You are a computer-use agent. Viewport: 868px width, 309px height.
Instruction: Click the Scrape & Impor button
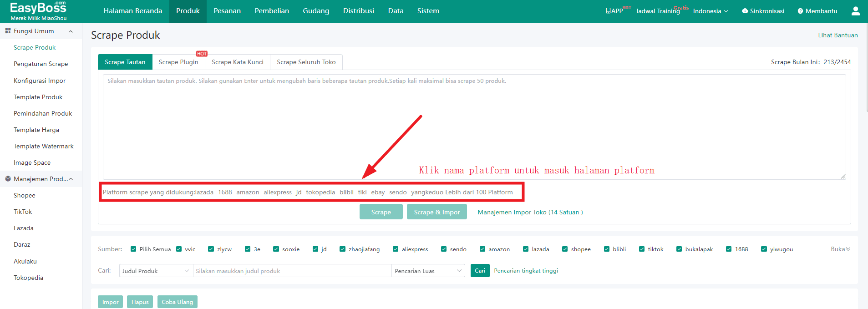[437, 212]
